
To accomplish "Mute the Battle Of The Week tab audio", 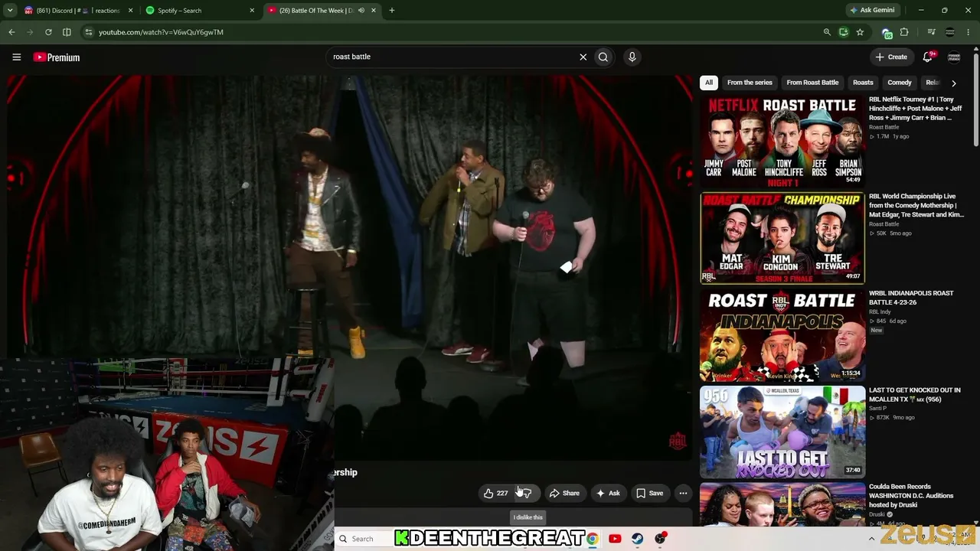I will click(x=361, y=10).
